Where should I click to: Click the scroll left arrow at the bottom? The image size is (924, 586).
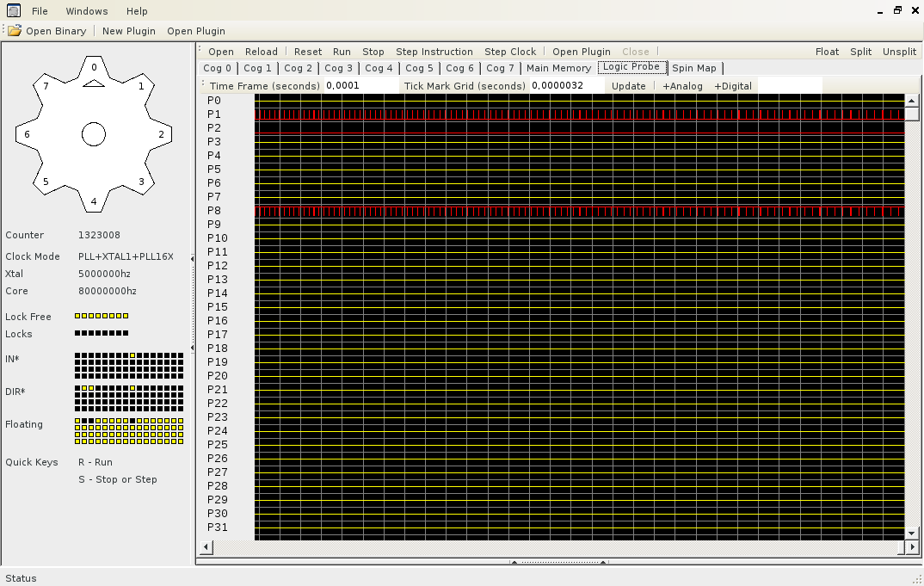pyautogui.click(x=206, y=547)
